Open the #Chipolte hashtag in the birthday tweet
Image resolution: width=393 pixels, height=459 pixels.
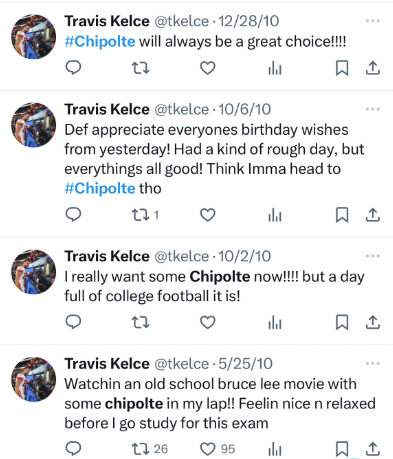click(x=100, y=188)
